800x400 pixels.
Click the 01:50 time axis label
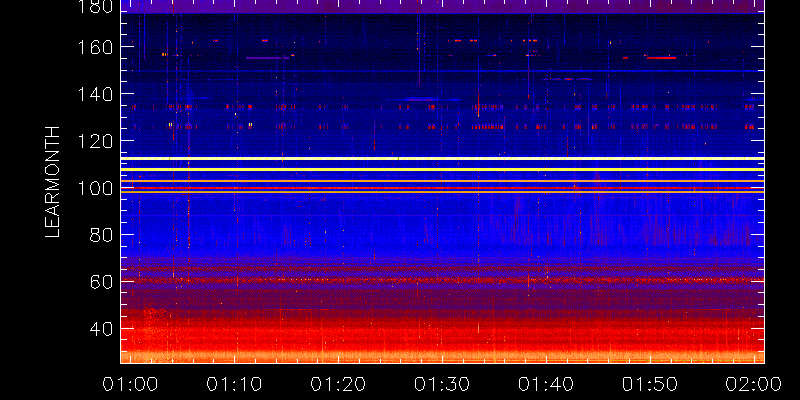[650, 384]
